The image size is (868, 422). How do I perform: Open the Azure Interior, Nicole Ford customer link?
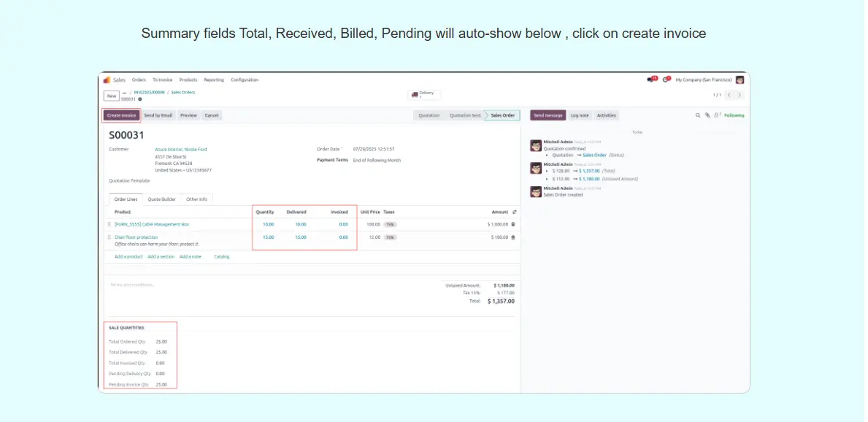click(x=181, y=149)
